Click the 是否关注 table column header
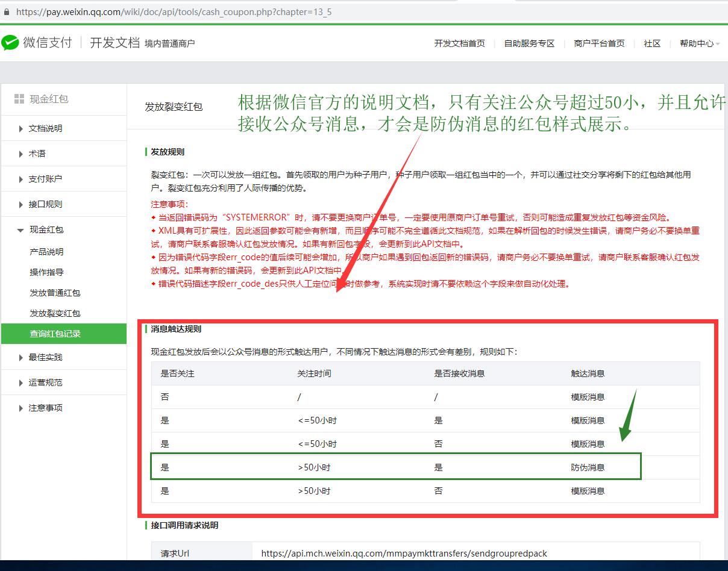Screen dimensions: 728x571 click(x=177, y=373)
